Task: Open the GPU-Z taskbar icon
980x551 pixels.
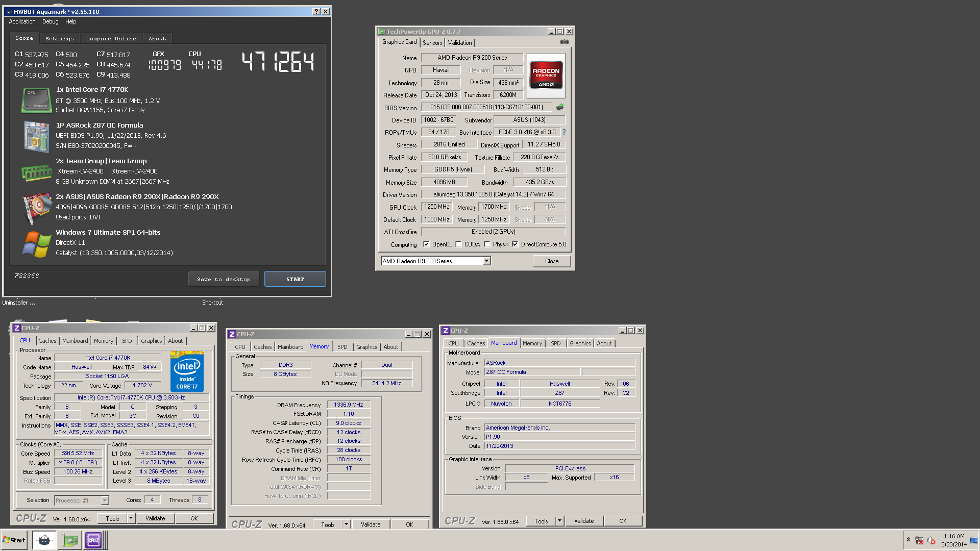Action: 70,540
